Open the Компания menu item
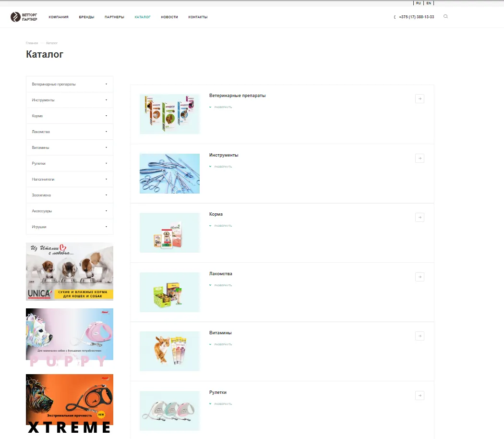The width and height of the screenshot is (504, 439). (x=59, y=17)
